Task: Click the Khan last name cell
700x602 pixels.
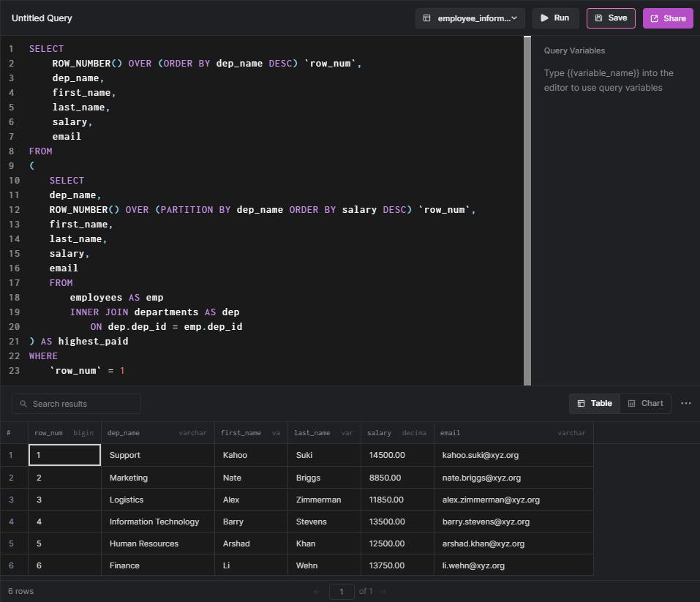Action: [324, 543]
